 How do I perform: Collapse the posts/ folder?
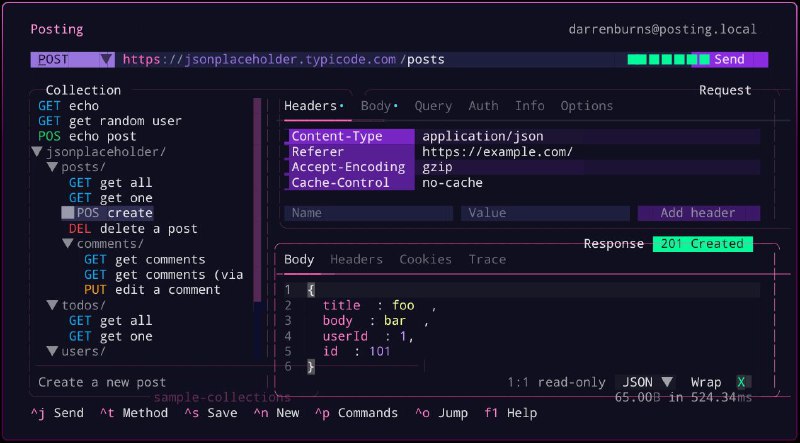(53, 167)
